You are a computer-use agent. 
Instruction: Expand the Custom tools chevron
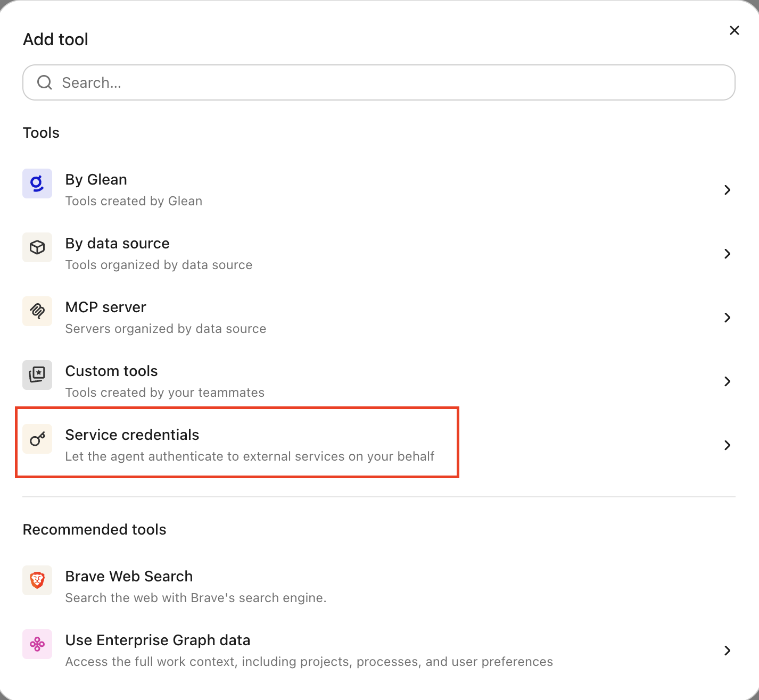click(728, 381)
